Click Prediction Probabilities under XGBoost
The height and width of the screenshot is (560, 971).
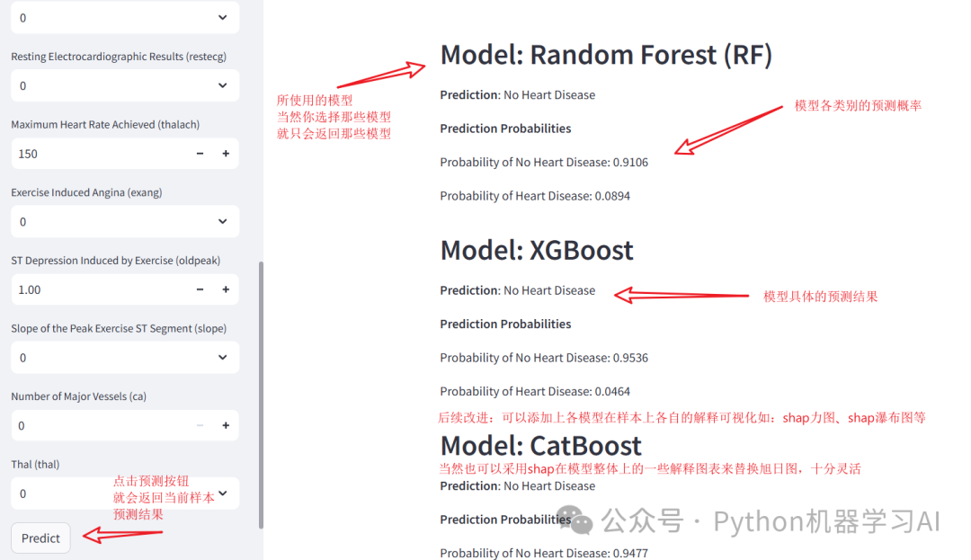[505, 324]
